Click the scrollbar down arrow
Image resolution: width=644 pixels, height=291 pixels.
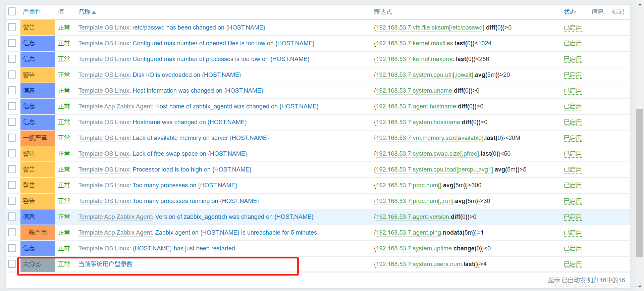640,287
